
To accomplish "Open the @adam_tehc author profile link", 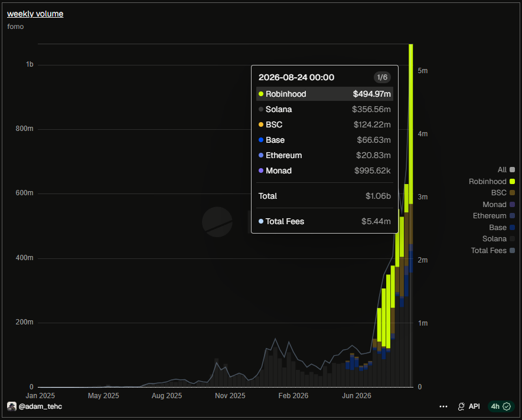I will 40,406.
